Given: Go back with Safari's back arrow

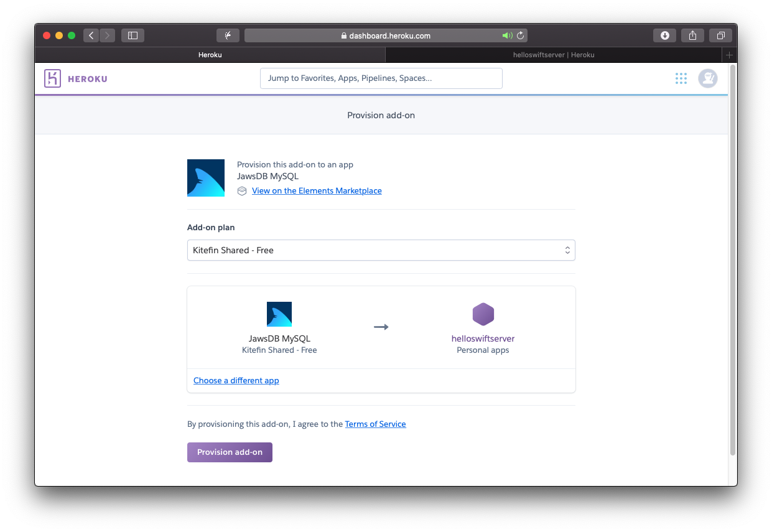Looking at the screenshot, I should pyautogui.click(x=91, y=35).
